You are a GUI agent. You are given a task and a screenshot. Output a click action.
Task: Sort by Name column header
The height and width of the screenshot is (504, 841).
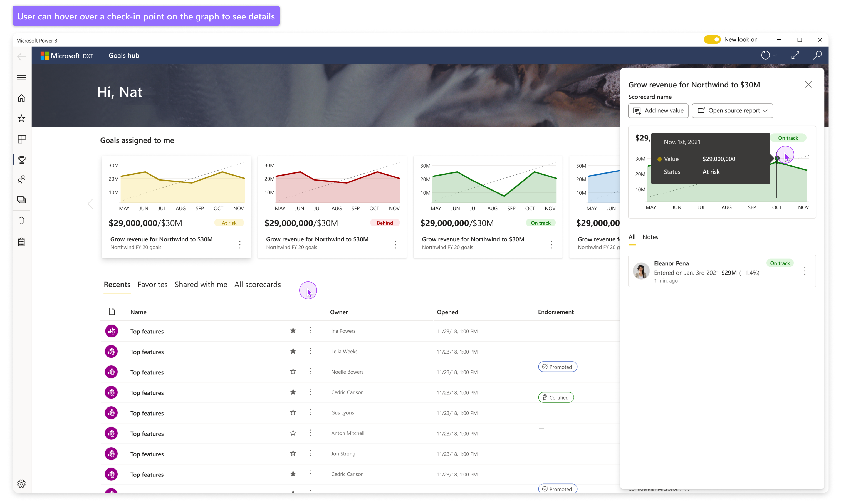pyautogui.click(x=138, y=312)
